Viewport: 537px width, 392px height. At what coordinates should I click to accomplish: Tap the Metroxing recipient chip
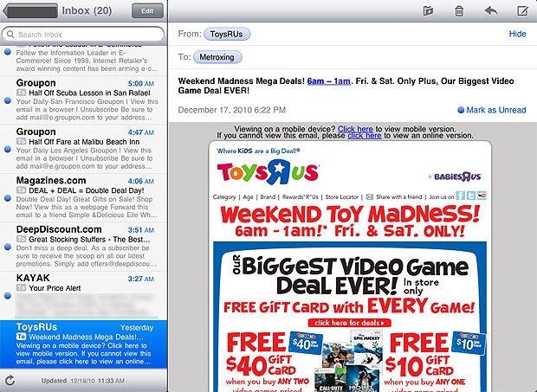pyautogui.click(x=217, y=57)
